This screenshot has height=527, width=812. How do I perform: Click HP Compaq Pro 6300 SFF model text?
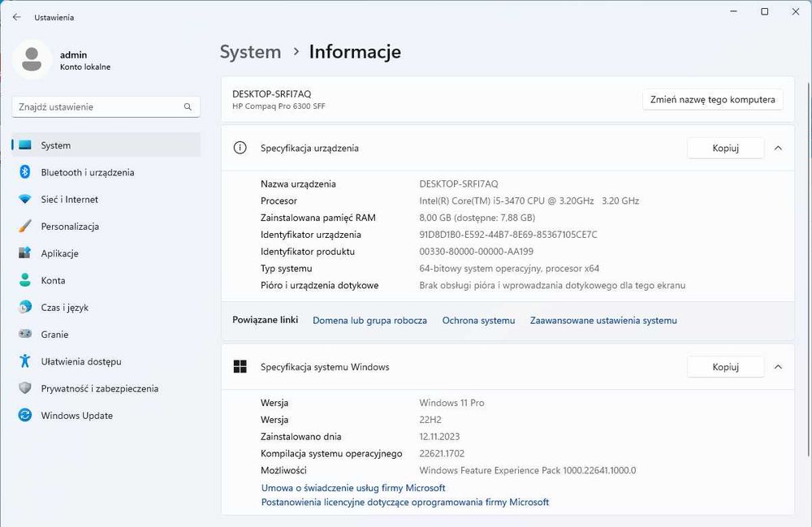point(279,106)
